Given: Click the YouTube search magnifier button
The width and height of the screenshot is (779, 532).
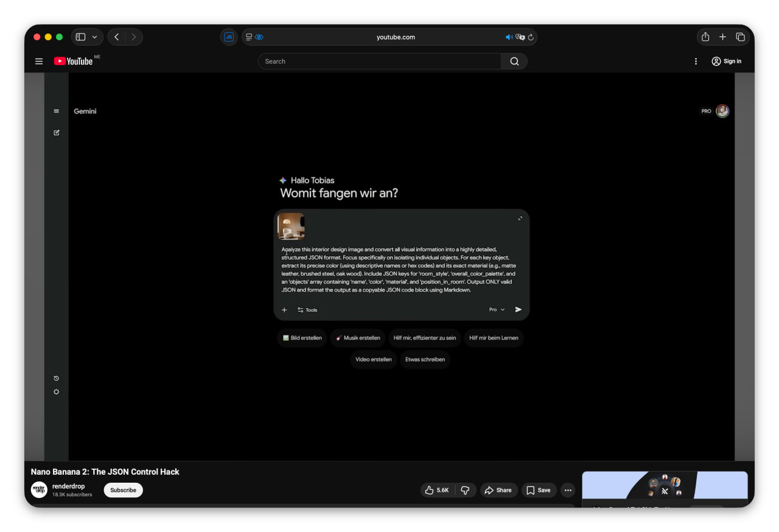Looking at the screenshot, I should pyautogui.click(x=514, y=61).
